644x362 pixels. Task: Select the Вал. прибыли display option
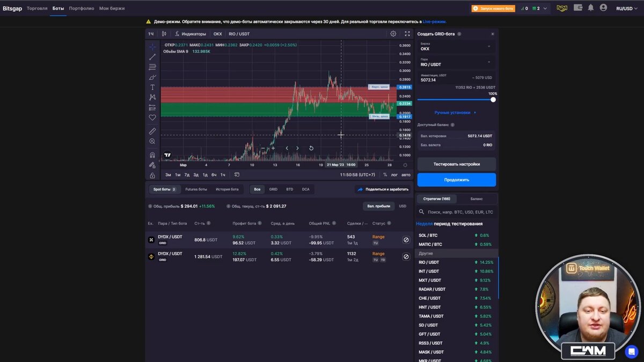pos(379,206)
